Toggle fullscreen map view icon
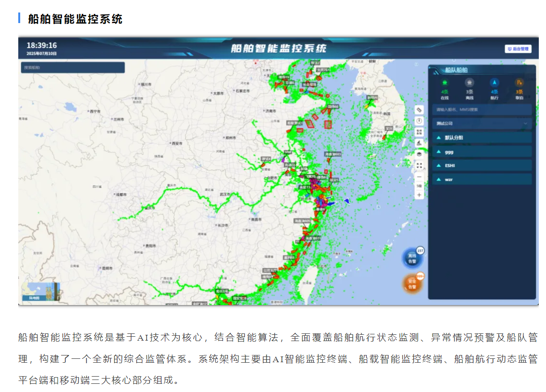Image resolution: width=546 pixels, height=392 pixels. (419, 166)
